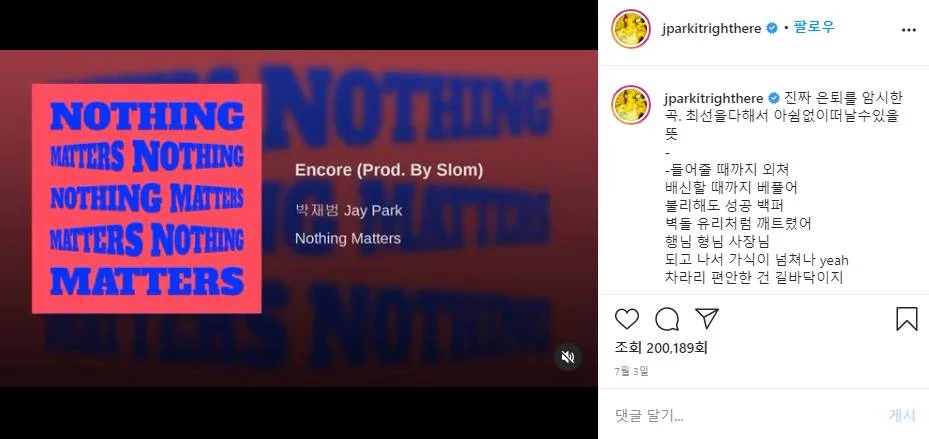This screenshot has height=439, width=929.
Task: Click caption profile avatar picture
Action: [x=631, y=105]
